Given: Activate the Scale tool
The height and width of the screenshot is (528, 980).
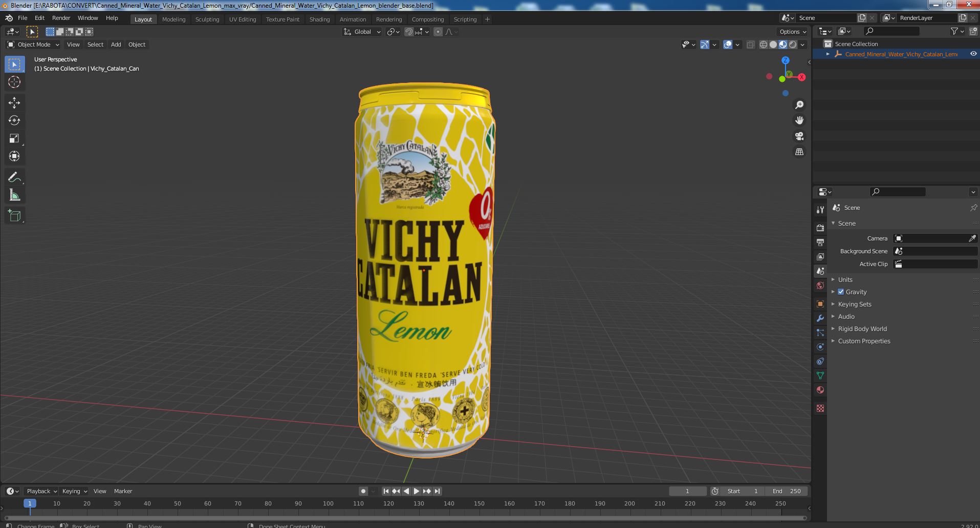Looking at the screenshot, I should (x=14, y=138).
